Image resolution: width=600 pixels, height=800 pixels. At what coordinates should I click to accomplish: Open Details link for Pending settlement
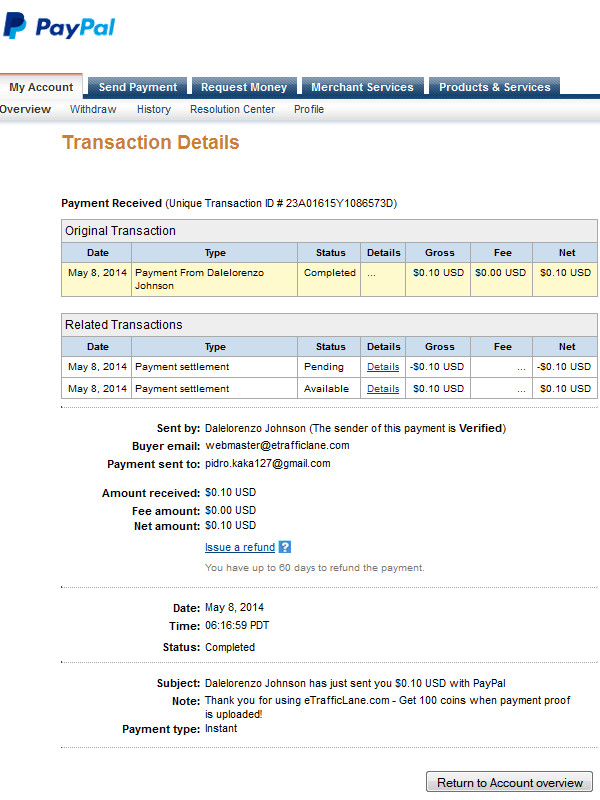tap(383, 367)
